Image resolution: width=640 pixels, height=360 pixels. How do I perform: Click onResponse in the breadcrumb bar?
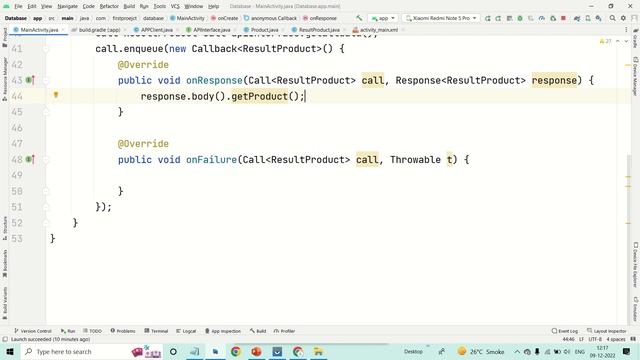320,18
